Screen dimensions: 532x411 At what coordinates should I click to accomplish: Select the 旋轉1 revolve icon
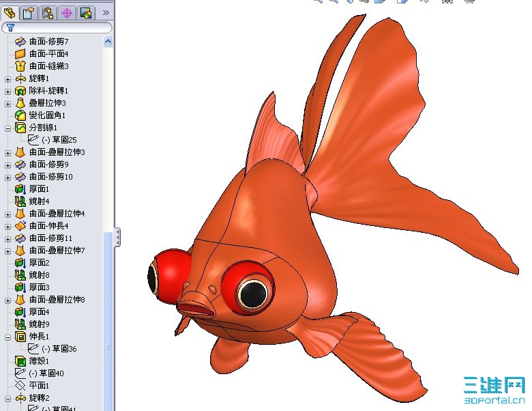[x=20, y=79]
